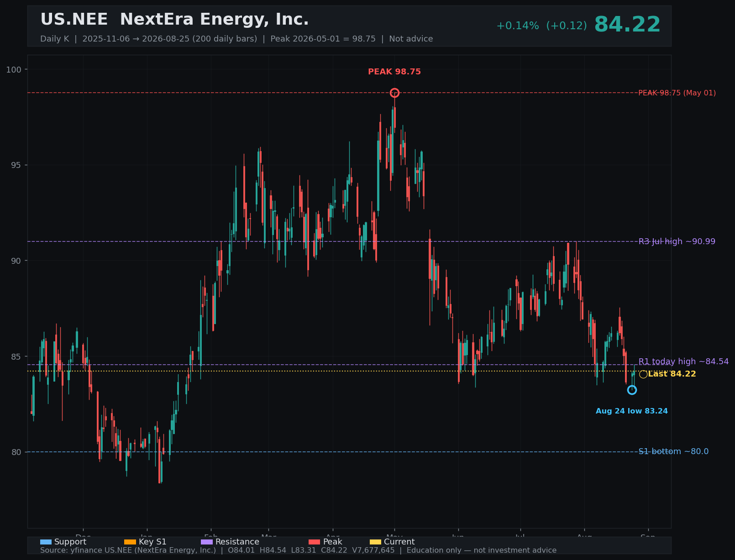Click the y-axis tick label 100
Image resolution: width=735 pixels, height=560 pixels.
(13, 69)
